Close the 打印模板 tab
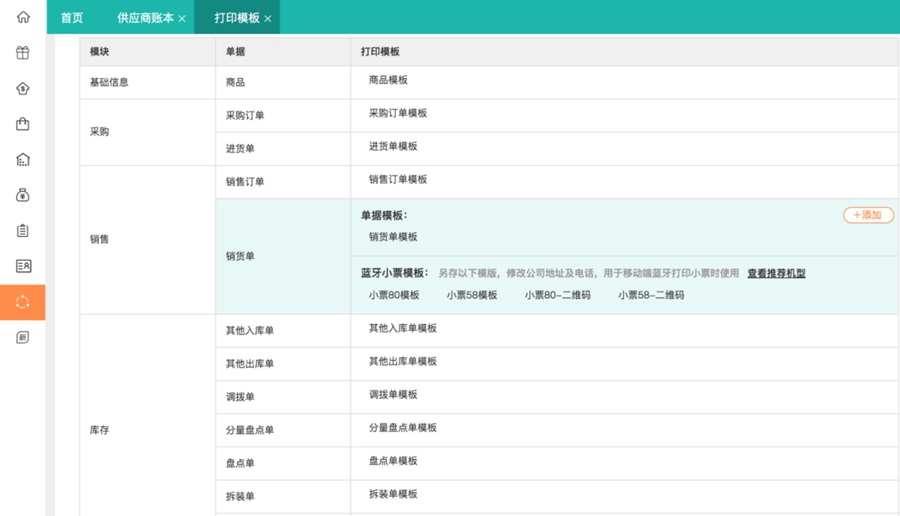900x516 pixels. pos(268,19)
